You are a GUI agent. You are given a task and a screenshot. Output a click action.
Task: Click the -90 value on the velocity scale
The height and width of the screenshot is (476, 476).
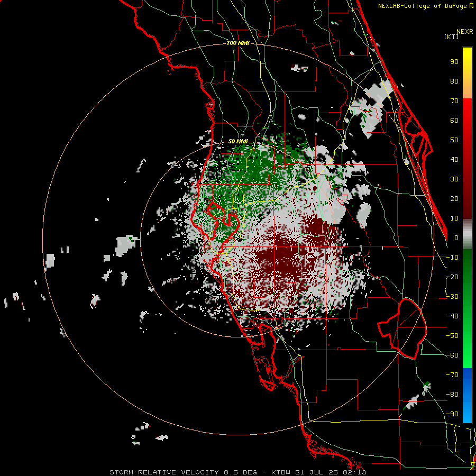pyautogui.click(x=452, y=414)
